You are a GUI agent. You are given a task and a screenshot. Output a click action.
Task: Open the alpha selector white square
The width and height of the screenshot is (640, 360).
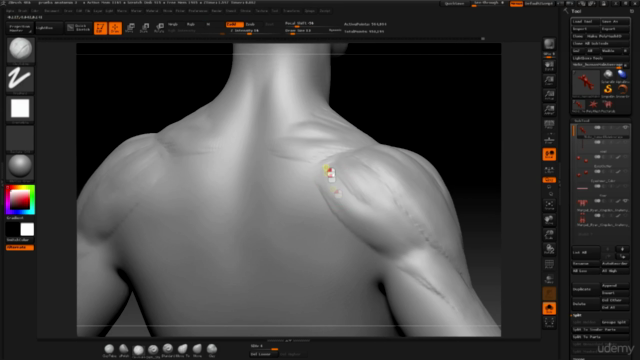(x=20, y=109)
